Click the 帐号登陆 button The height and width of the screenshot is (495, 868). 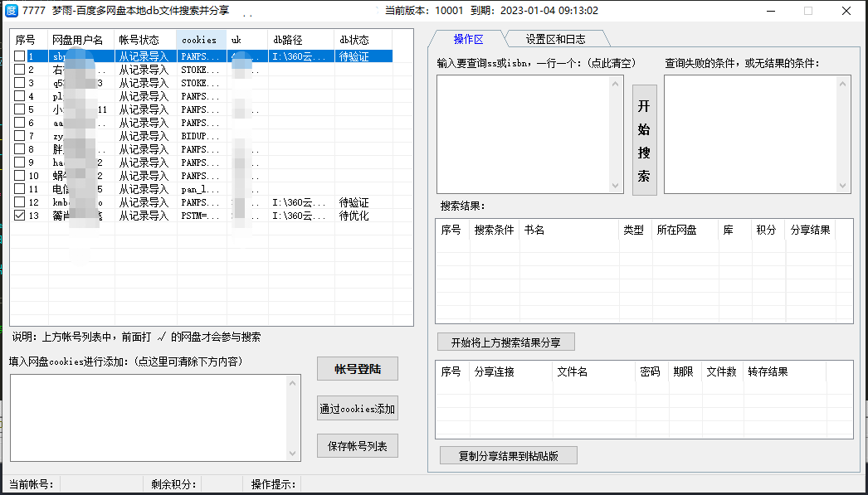[357, 369]
